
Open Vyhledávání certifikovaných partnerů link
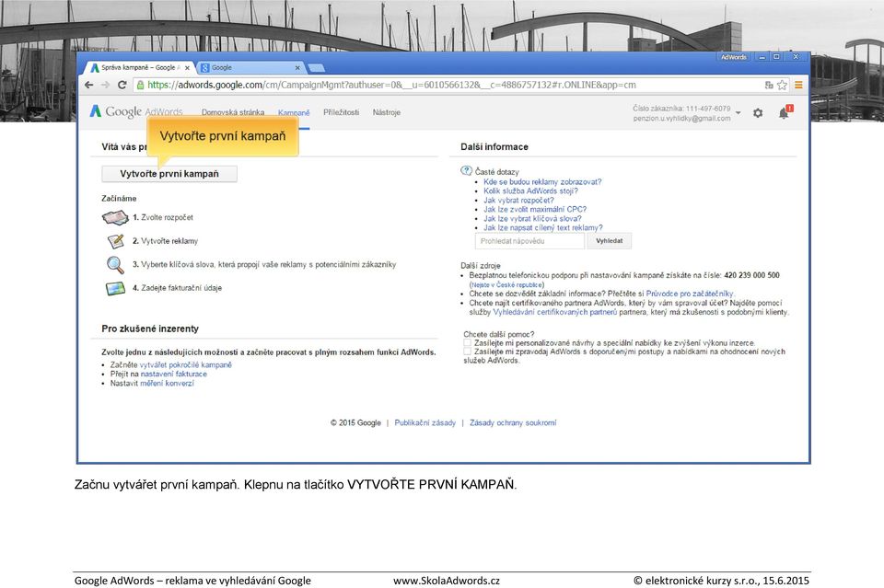coord(554,312)
